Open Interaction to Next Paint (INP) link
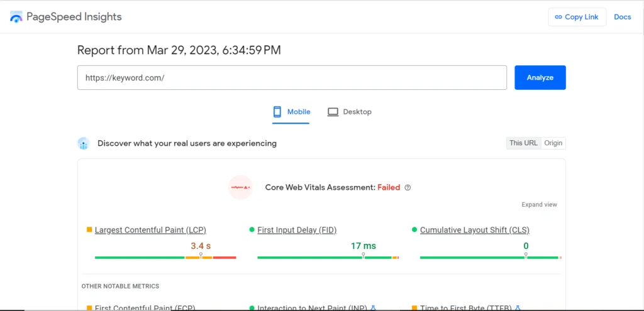The image size is (644, 311). click(x=312, y=307)
